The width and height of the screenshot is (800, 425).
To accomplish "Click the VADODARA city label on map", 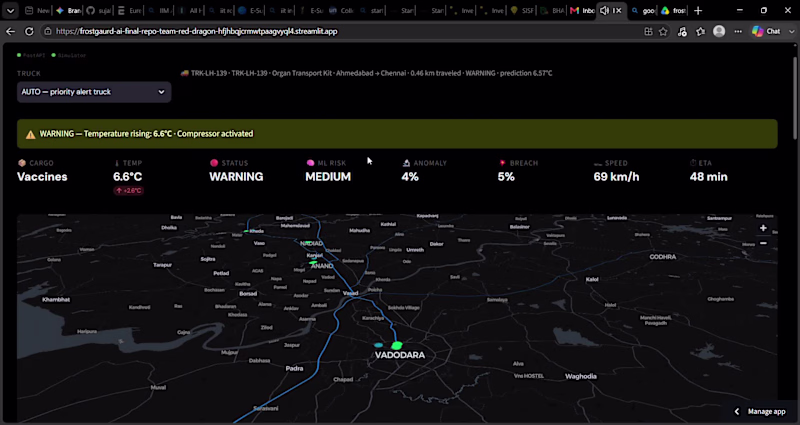I will [399, 355].
